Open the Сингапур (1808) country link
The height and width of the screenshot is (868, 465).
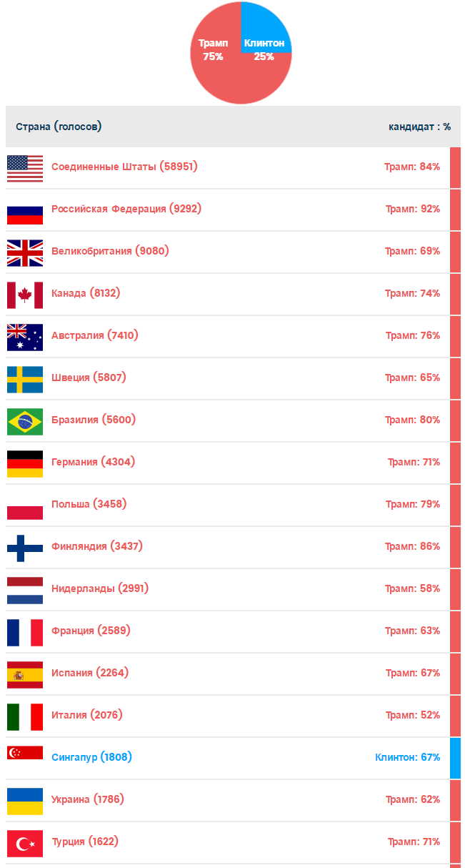click(x=91, y=757)
